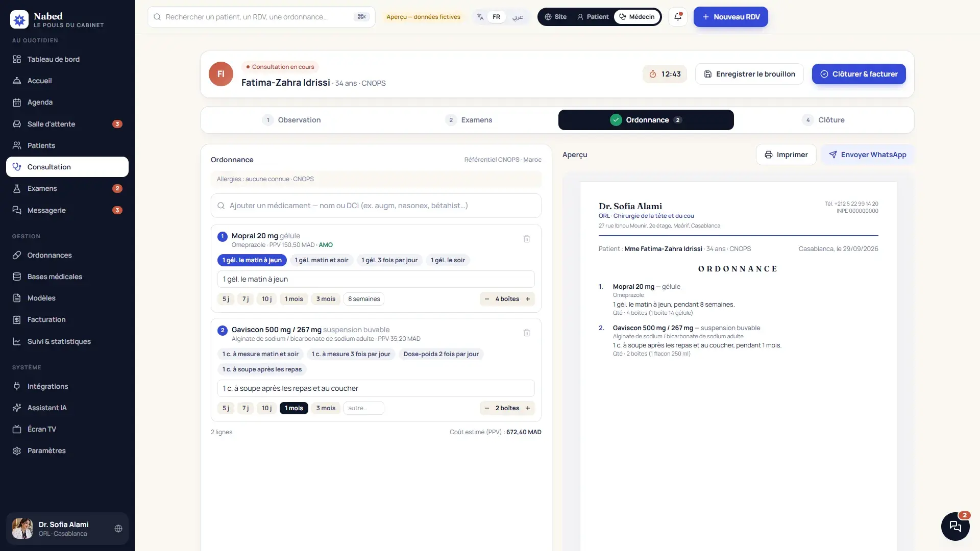Open the Examens step tab
Screen dimensions: 980x551
(469, 120)
